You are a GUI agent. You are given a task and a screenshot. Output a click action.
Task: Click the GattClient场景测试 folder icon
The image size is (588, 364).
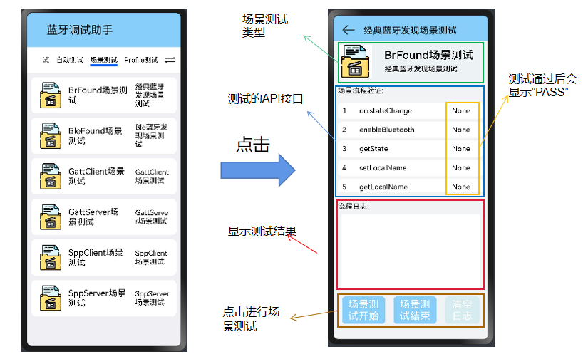click(x=50, y=176)
